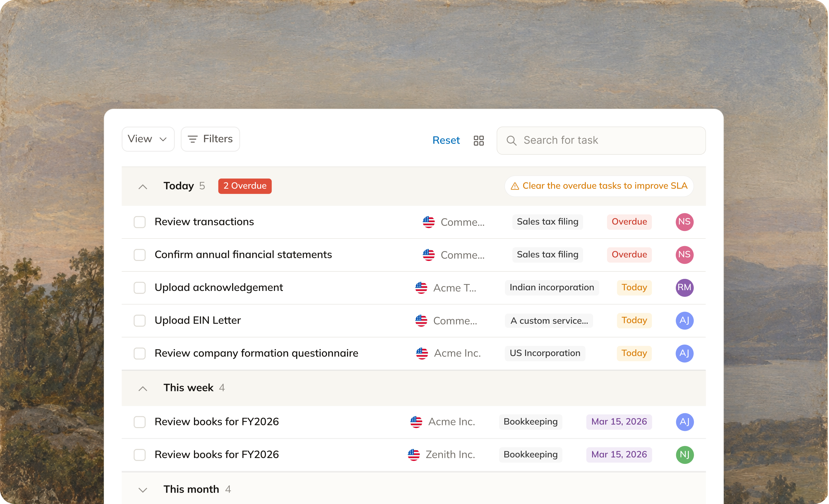The height and width of the screenshot is (504, 829).
Task: Click the search magnifier icon
Action: [x=511, y=141]
